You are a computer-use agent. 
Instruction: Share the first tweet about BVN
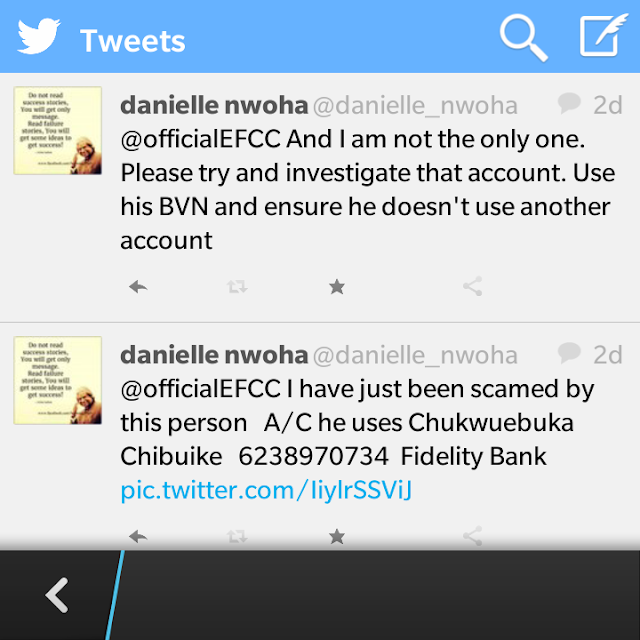pyautogui.click(x=473, y=286)
